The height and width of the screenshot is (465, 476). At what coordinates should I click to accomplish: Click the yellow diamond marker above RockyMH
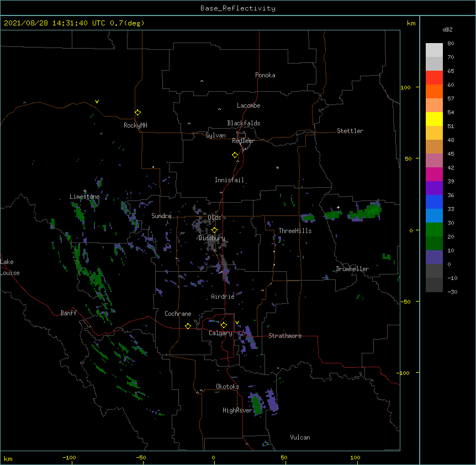coord(137,113)
